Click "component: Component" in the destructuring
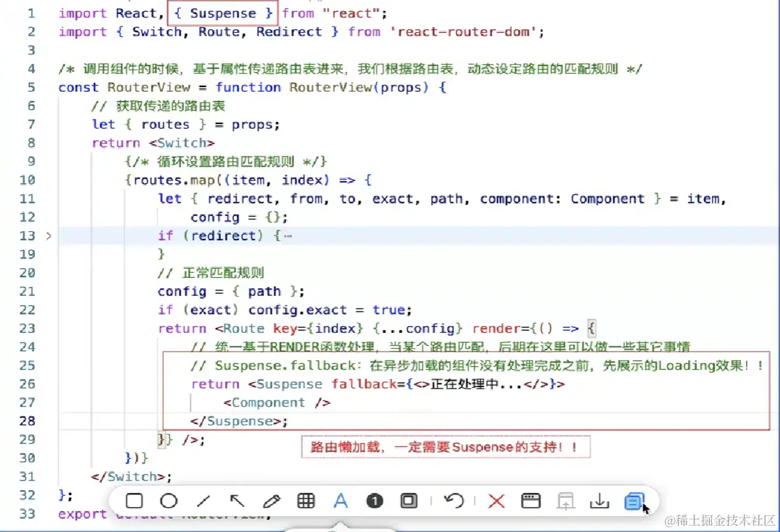780x532 pixels. (x=562, y=199)
